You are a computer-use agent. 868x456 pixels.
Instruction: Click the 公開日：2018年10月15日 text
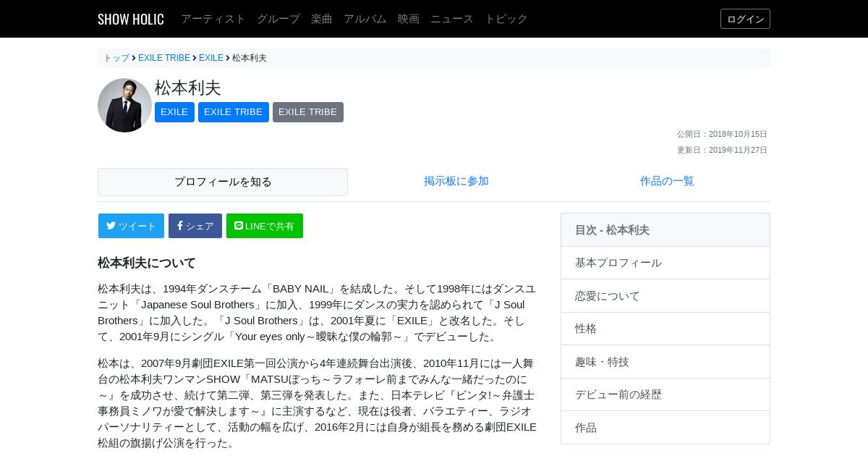(x=722, y=134)
